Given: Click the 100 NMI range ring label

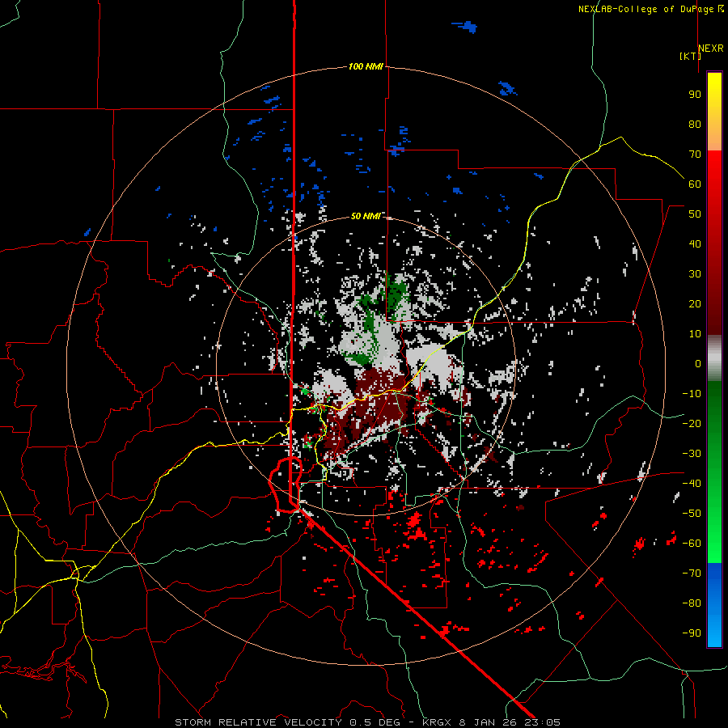Looking at the screenshot, I should tap(366, 66).
